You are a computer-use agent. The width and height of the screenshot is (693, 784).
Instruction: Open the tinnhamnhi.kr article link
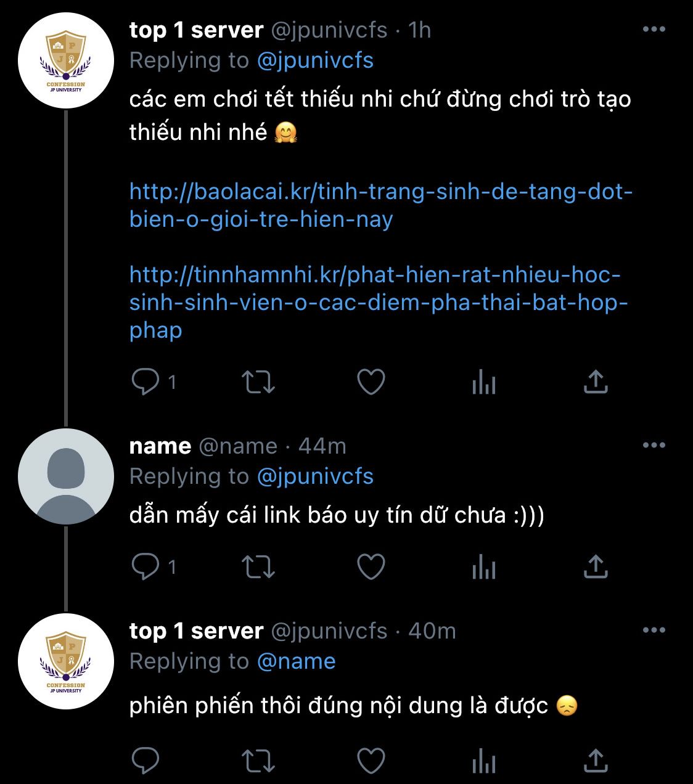click(x=379, y=302)
